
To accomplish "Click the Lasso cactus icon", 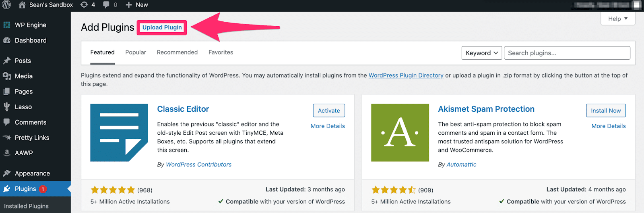I will click(7, 107).
